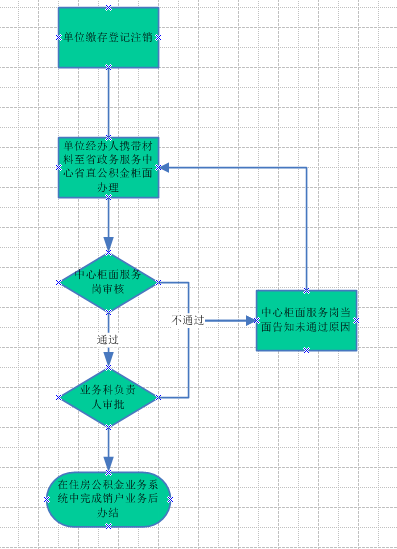Viewport: 397px width, 549px height.
Task: Select the 单位缴存登记注销 rectangle
Action: click(109, 37)
